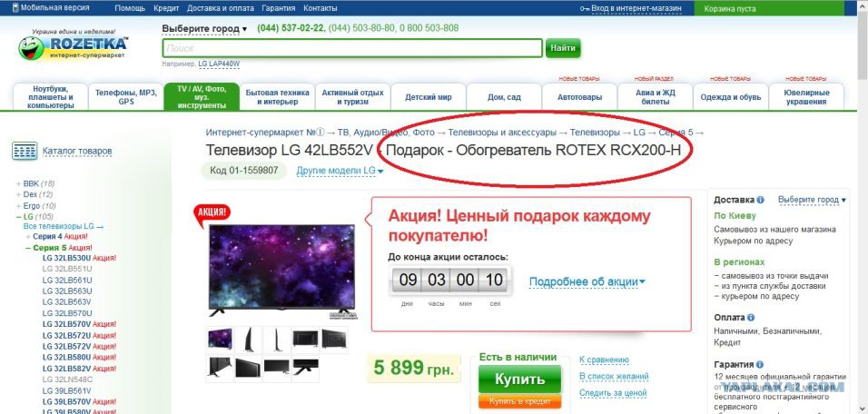The width and height of the screenshot is (868, 414).
Task: Select the second side-profile TV thumbnail
Action: pyautogui.click(x=248, y=339)
